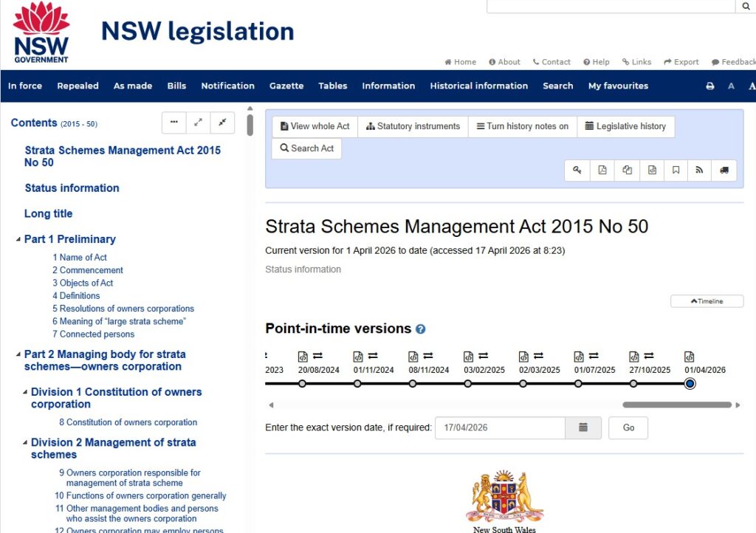The height and width of the screenshot is (533, 756).
Task: Bookmark this Act using the bookmark icon
Action: (676, 171)
